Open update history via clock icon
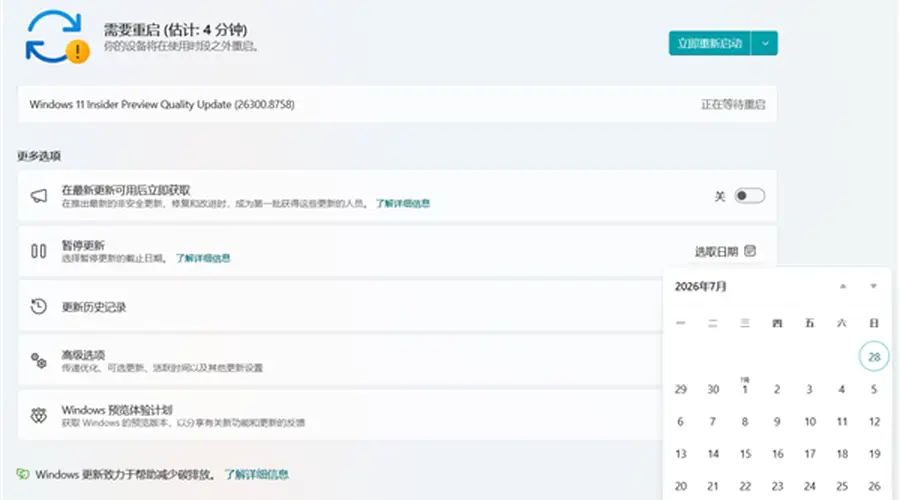The height and width of the screenshot is (500, 900). 38,307
